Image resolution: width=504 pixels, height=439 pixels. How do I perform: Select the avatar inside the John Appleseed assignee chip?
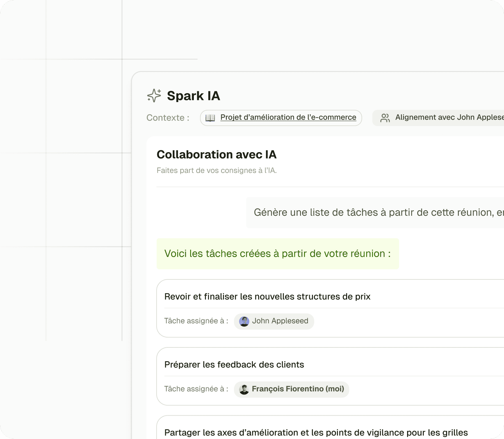click(x=244, y=321)
